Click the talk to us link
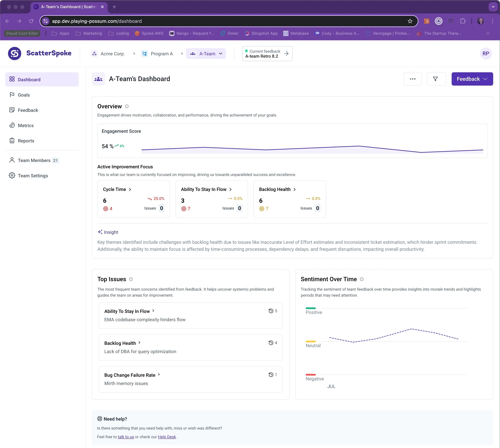This screenshot has width=500, height=448. tap(126, 437)
